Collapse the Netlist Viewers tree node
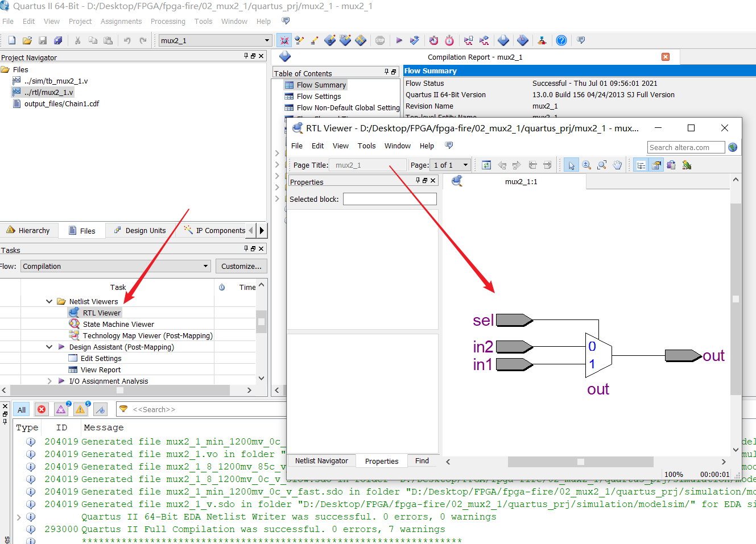 point(49,301)
